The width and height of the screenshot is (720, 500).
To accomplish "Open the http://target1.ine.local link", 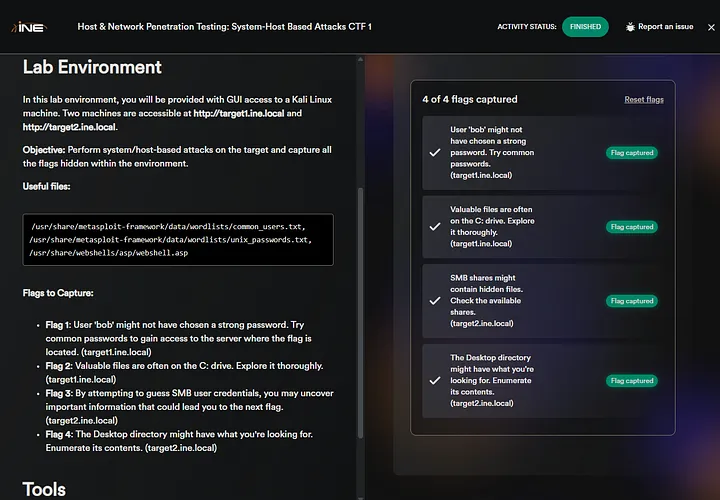I will 239,113.
